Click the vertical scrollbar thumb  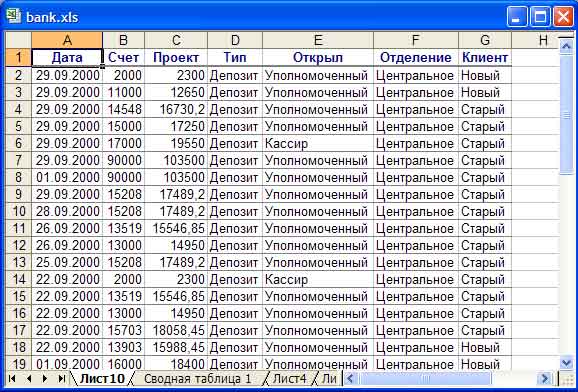tap(566, 115)
